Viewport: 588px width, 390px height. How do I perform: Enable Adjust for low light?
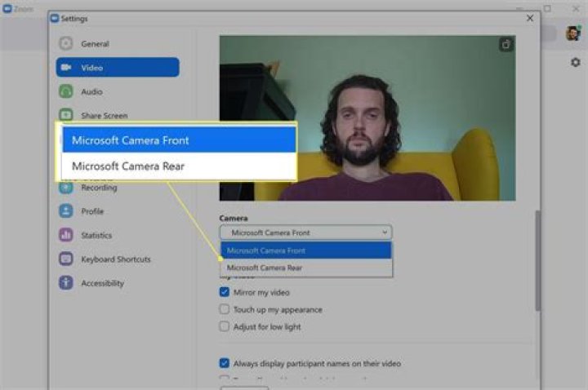pos(225,326)
